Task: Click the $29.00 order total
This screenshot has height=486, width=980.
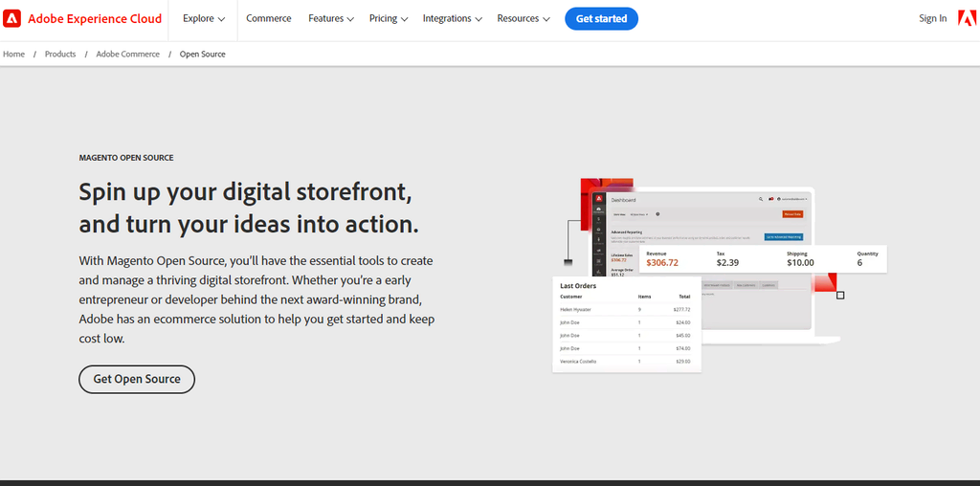Action: 683,362
